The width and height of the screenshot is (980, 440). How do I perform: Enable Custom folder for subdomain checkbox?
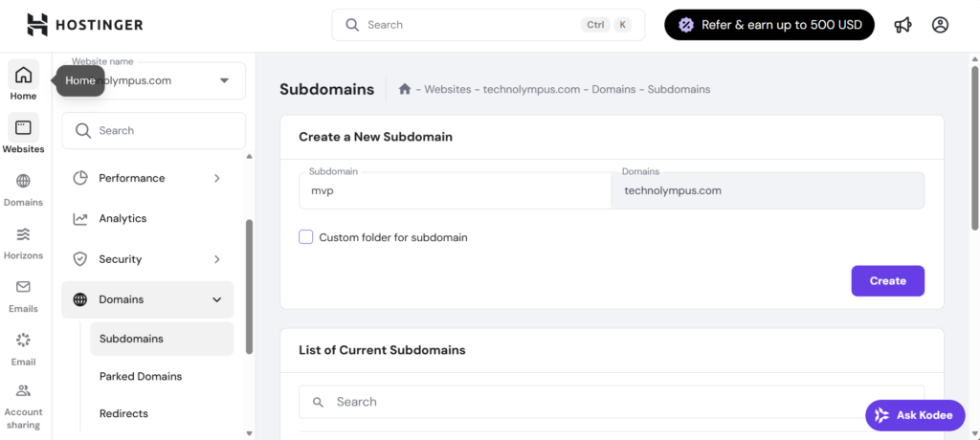305,237
